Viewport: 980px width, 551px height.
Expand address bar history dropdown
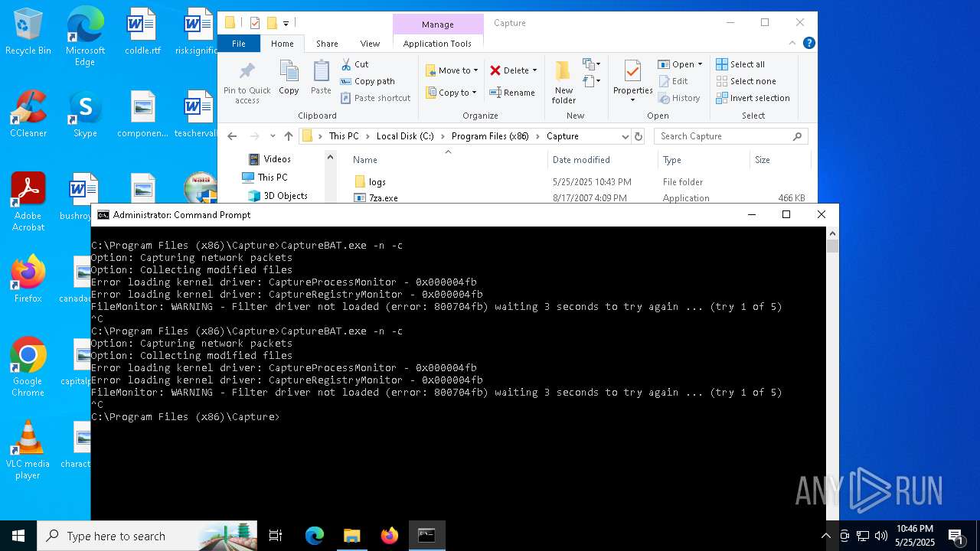pyautogui.click(x=625, y=136)
